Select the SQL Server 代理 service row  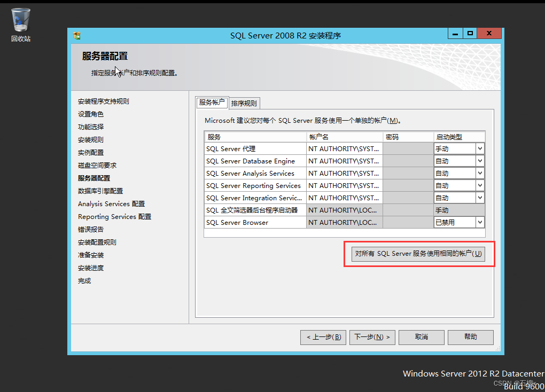click(x=255, y=149)
